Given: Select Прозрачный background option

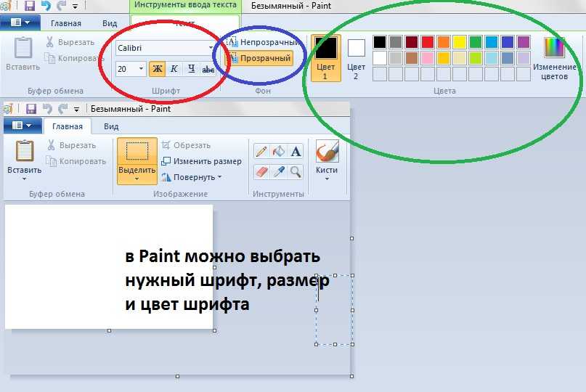Looking at the screenshot, I should 260,58.
